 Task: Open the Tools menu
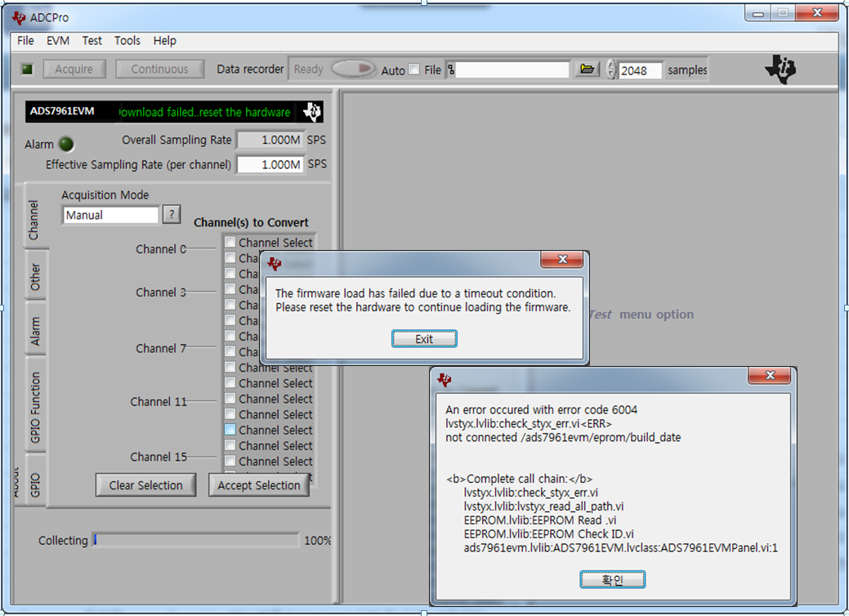[127, 41]
